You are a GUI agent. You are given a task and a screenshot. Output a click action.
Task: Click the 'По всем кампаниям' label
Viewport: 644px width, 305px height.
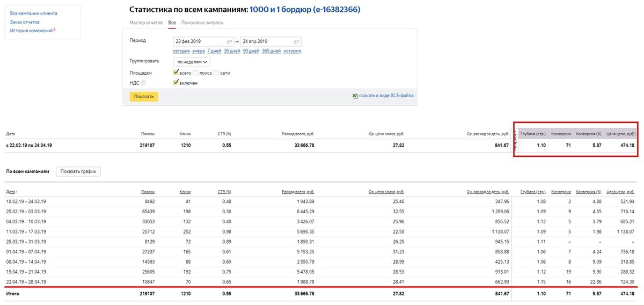pyautogui.click(x=27, y=171)
